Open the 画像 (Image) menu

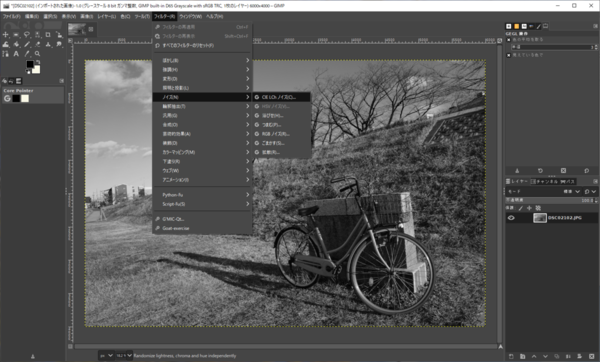pyautogui.click(x=87, y=16)
